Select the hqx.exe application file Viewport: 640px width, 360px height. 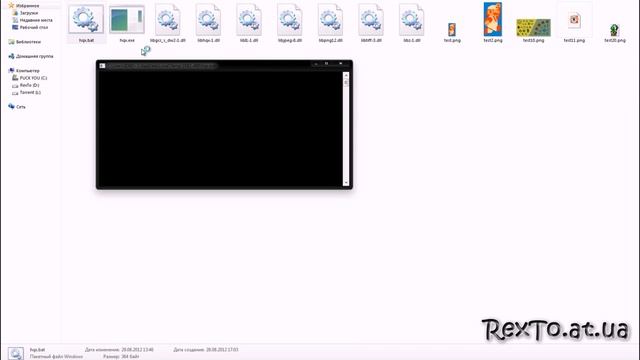pos(127,22)
